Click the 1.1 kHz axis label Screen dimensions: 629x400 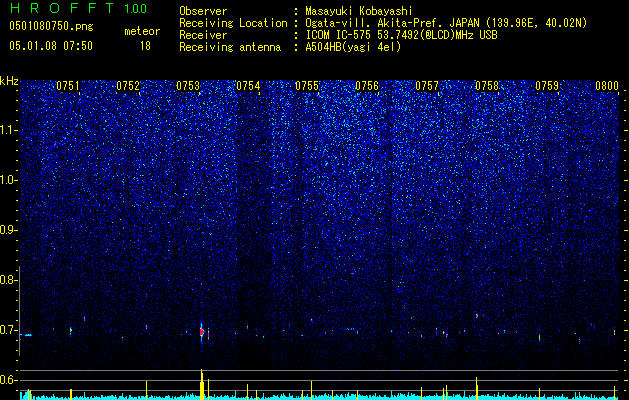[x=9, y=130]
